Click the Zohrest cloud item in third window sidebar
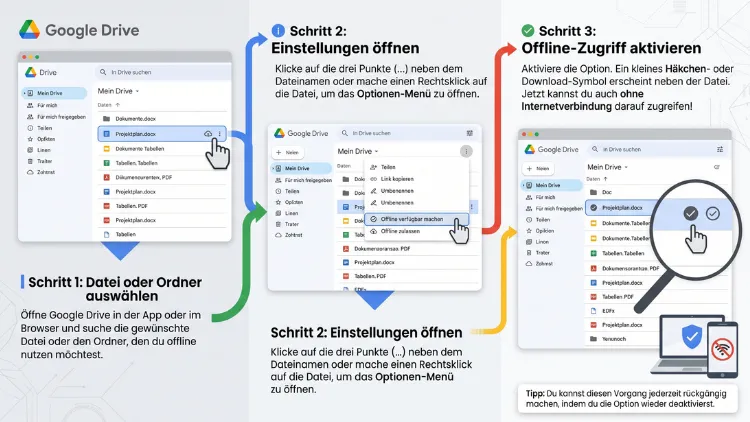Screen dimensions: 750x422 540,264
